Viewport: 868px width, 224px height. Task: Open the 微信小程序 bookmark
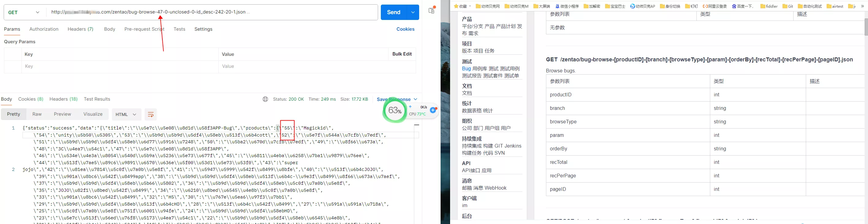[x=567, y=6]
